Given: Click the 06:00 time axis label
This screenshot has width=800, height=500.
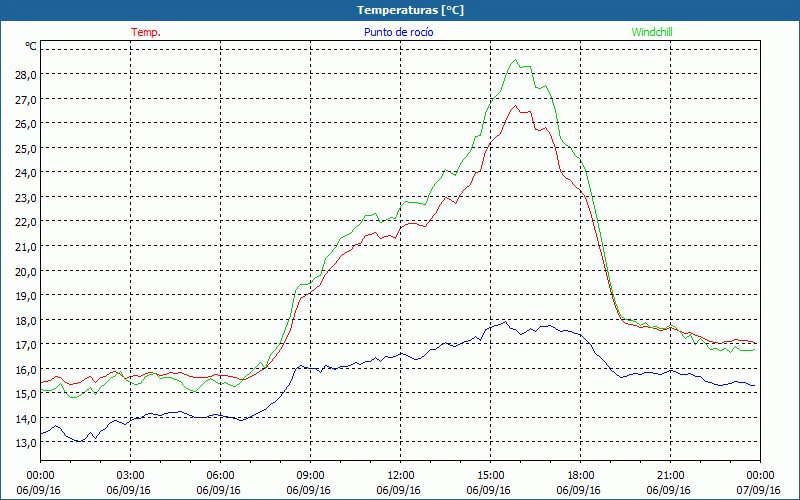Looking at the screenshot, I should coord(220,476).
